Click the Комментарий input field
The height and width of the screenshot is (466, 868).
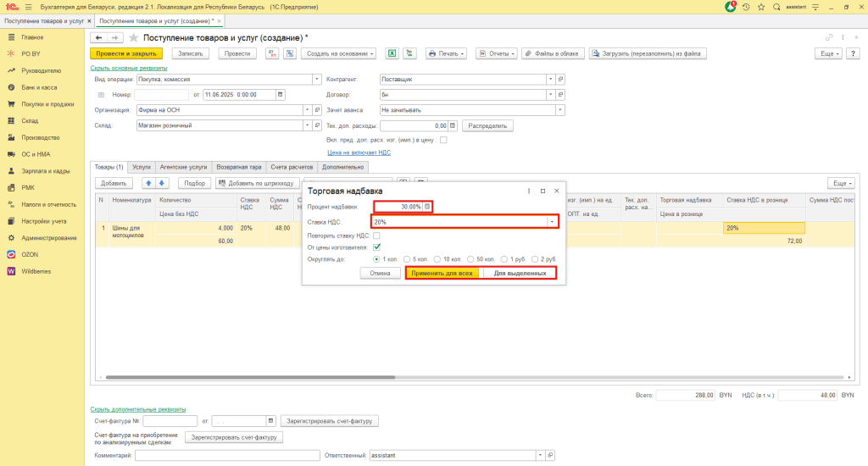point(227,456)
